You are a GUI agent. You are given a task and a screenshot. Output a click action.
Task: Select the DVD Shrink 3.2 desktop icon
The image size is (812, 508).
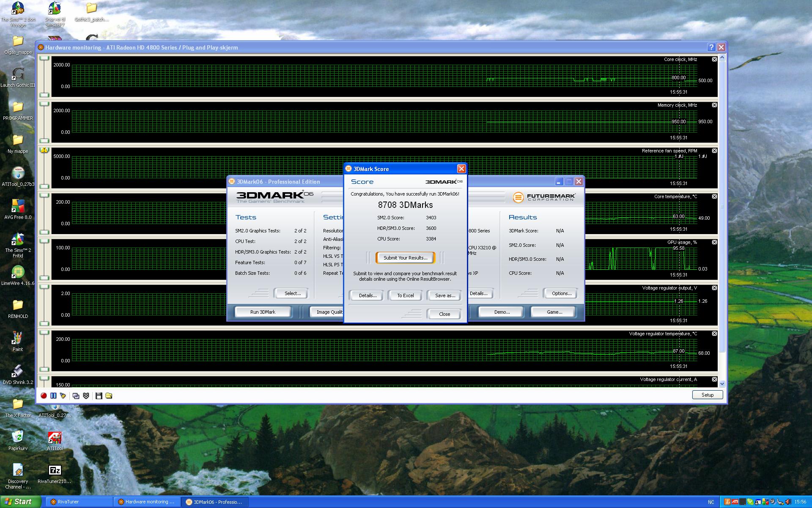click(x=18, y=374)
